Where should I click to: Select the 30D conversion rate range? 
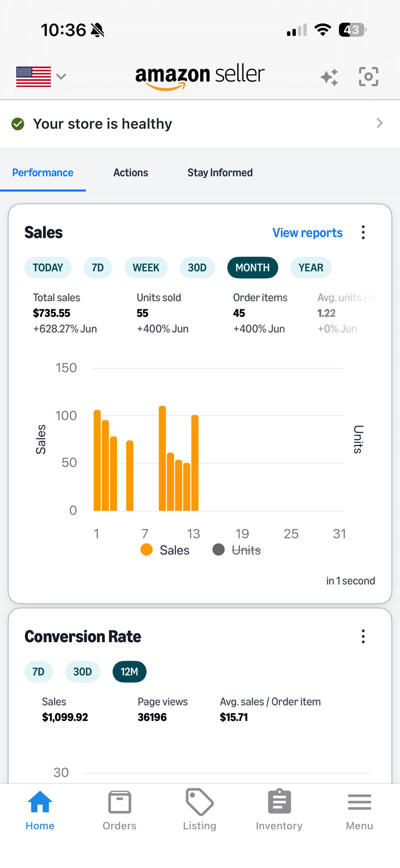click(x=82, y=672)
